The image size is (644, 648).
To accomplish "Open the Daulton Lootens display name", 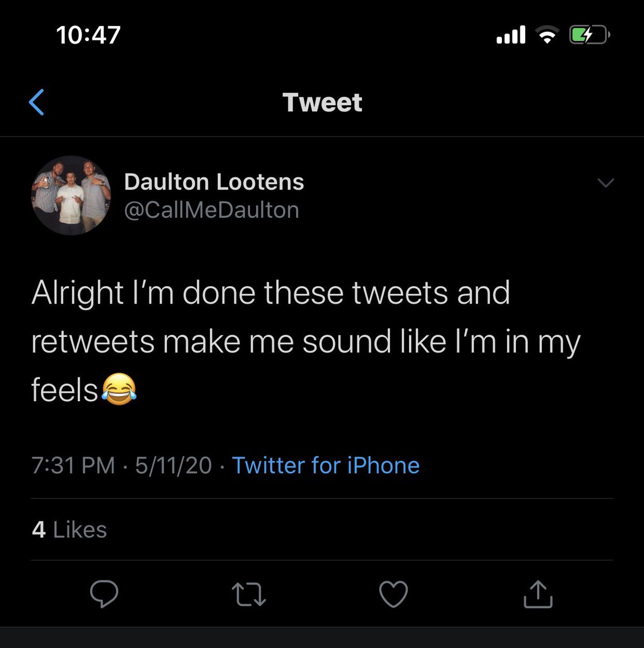I will click(x=214, y=182).
